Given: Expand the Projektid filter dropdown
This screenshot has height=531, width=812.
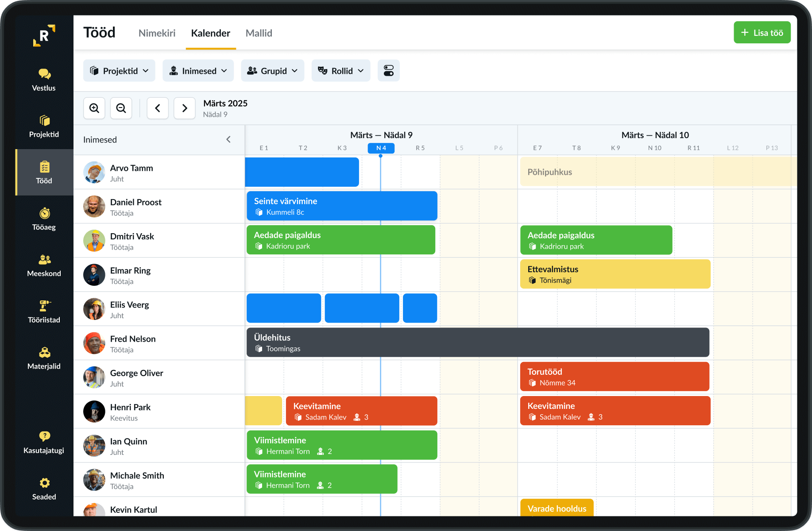Looking at the screenshot, I should coord(119,71).
